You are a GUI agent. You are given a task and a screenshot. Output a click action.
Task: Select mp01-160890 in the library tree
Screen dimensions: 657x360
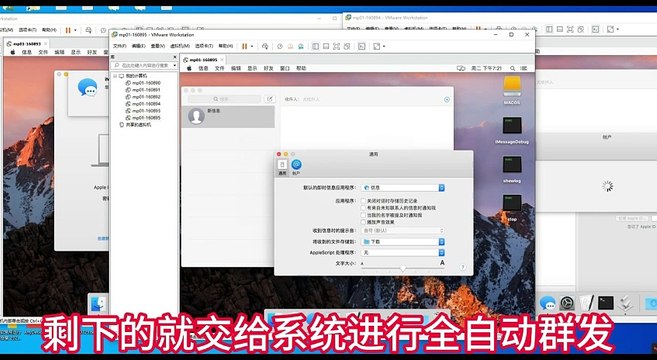pyautogui.click(x=143, y=83)
